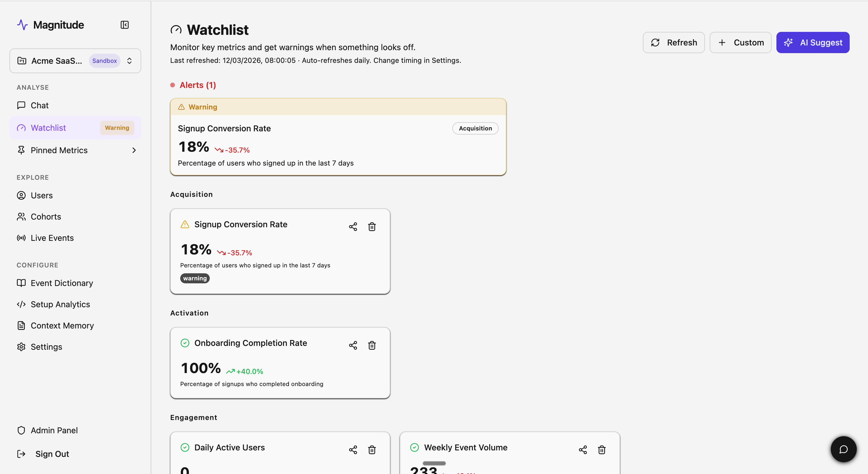Delete Onboarding Completion Rate metric
Viewport: 868px width, 474px height.
(x=372, y=345)
